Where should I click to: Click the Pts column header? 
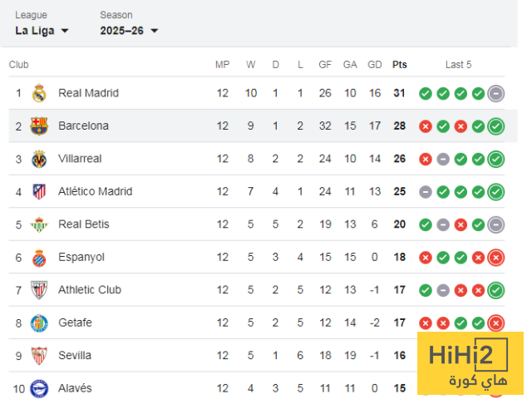400,65
